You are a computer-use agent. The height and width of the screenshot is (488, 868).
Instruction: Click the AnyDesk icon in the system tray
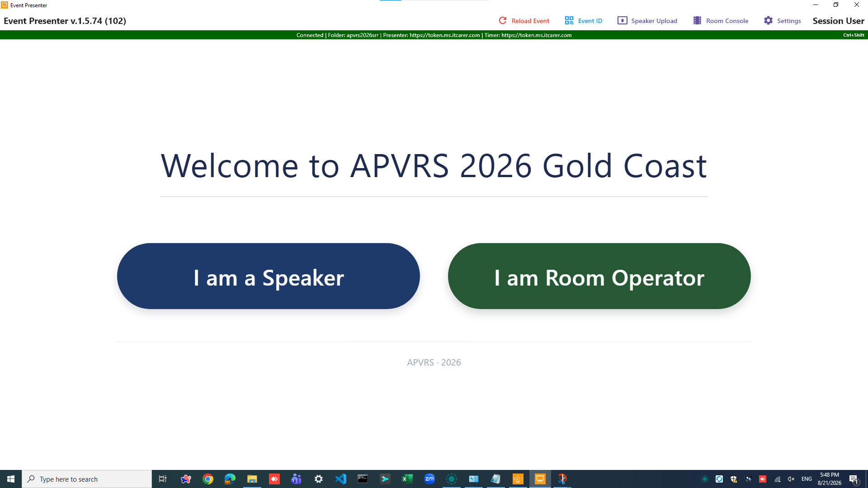coord(763,479)
